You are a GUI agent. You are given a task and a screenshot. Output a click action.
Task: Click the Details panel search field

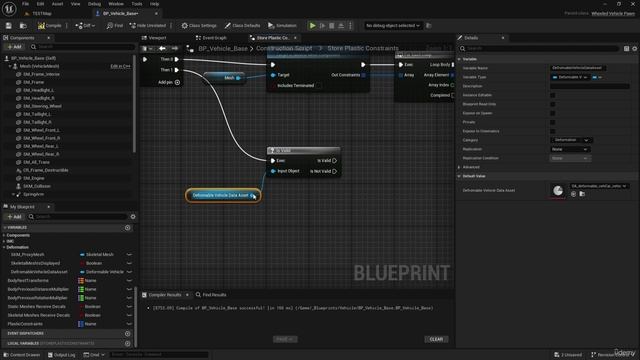(x=539, y=49)
